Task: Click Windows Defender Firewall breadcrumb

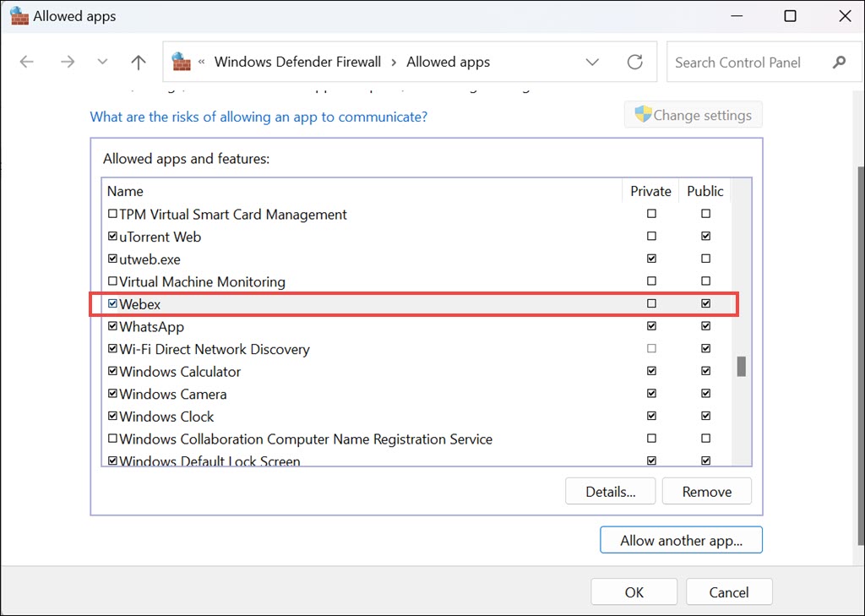Action: (x=297, y=62)
